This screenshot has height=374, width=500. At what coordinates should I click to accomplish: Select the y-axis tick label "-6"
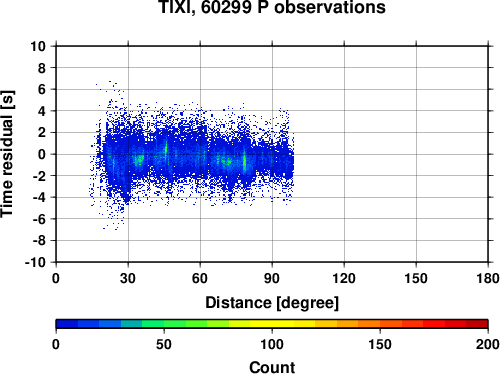coord(40,219)
